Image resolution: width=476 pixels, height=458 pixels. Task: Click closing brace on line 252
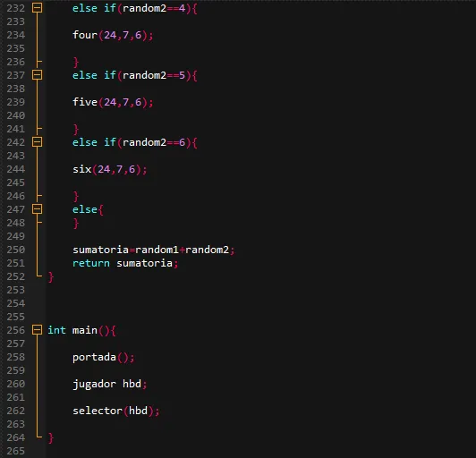(x=51, y=277)
